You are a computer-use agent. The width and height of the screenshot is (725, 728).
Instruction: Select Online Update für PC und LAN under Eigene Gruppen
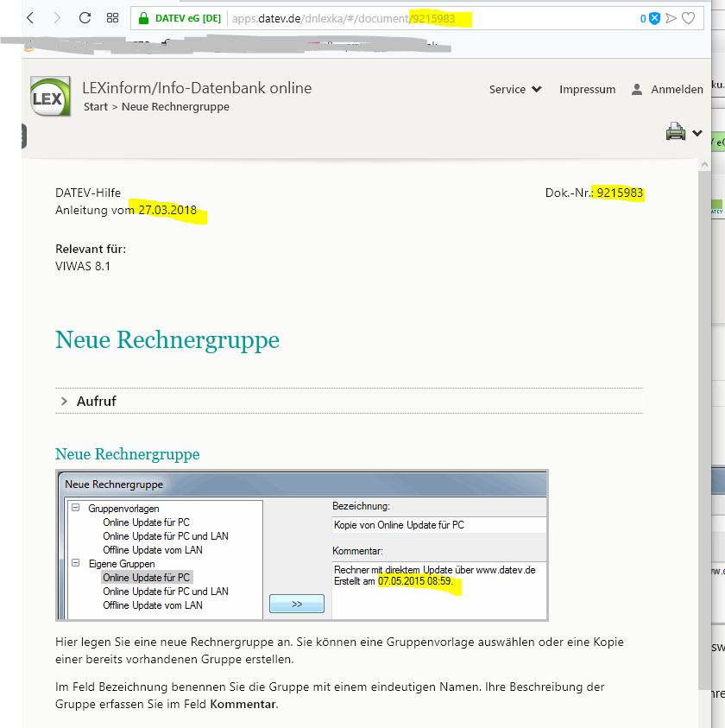point(166,592)
